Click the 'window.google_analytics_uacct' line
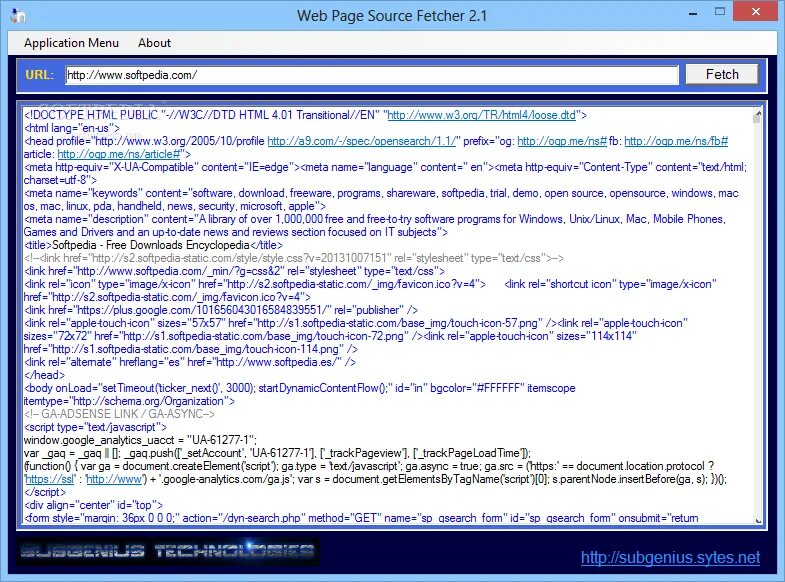Screen dimensions: 785x582 click(x=140, y=440)
